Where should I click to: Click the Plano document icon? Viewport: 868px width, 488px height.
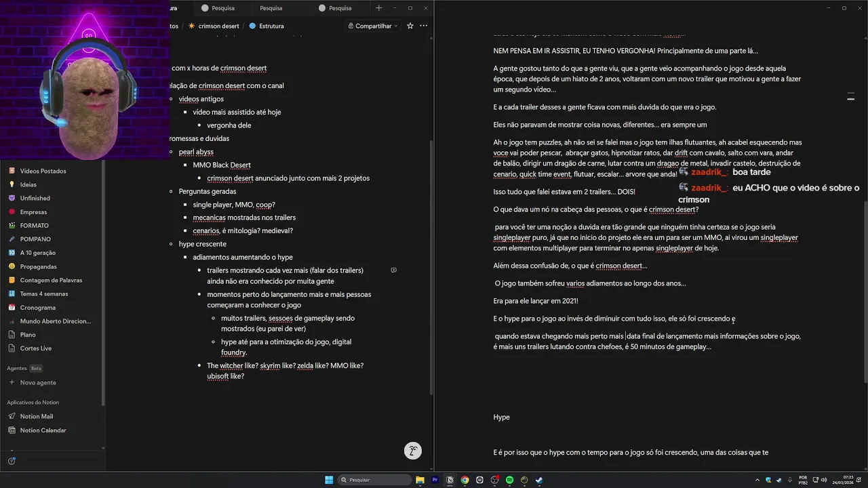(x=12, y=334)
